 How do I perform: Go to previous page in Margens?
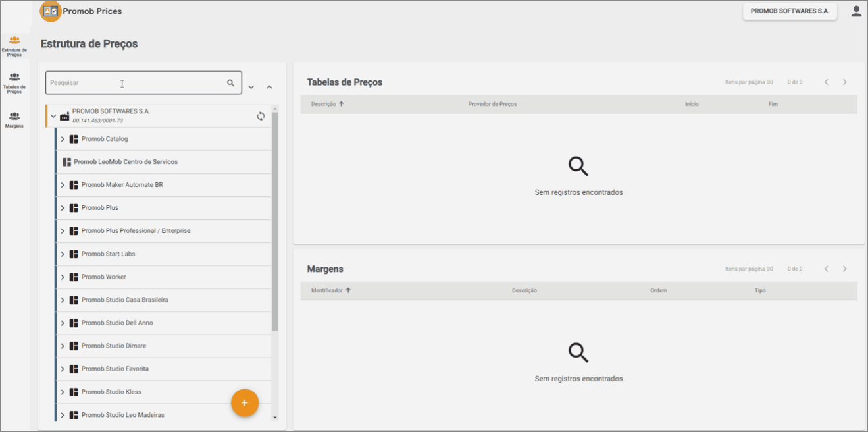pyautogui.click(x=827, y=269)
